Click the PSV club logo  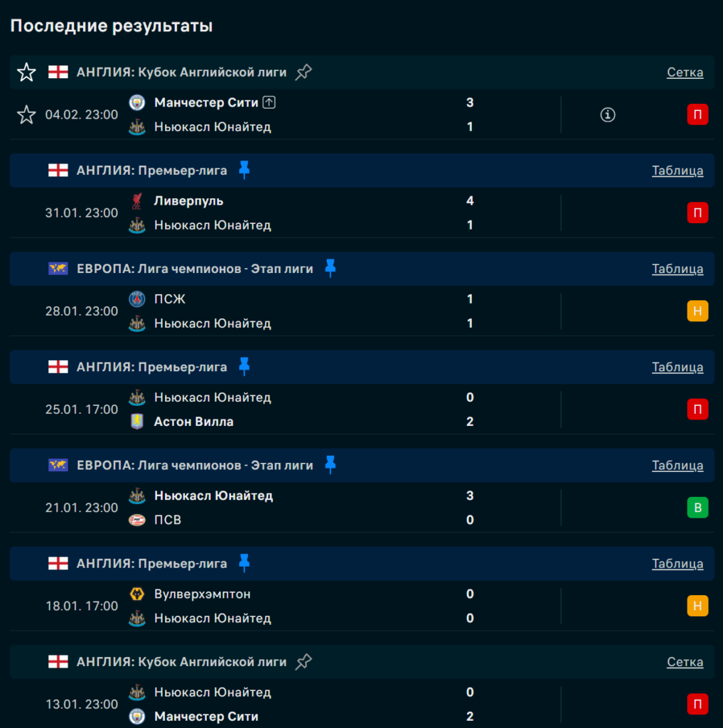(x=136, y=520)
